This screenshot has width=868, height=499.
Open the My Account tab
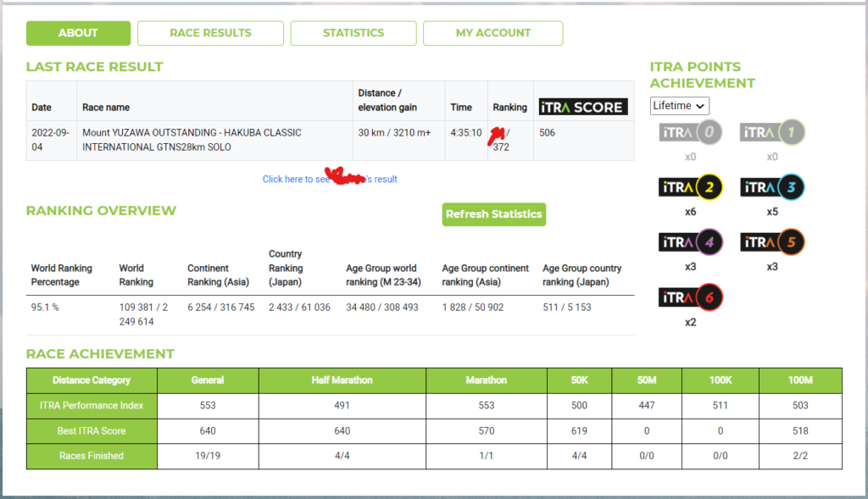click(x=492, y=33)
